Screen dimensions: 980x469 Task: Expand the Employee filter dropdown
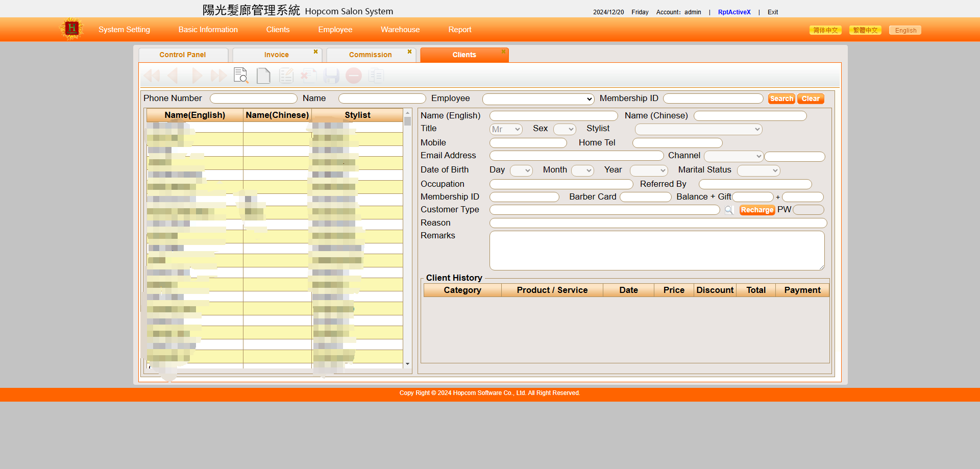[x=538, y=99]
